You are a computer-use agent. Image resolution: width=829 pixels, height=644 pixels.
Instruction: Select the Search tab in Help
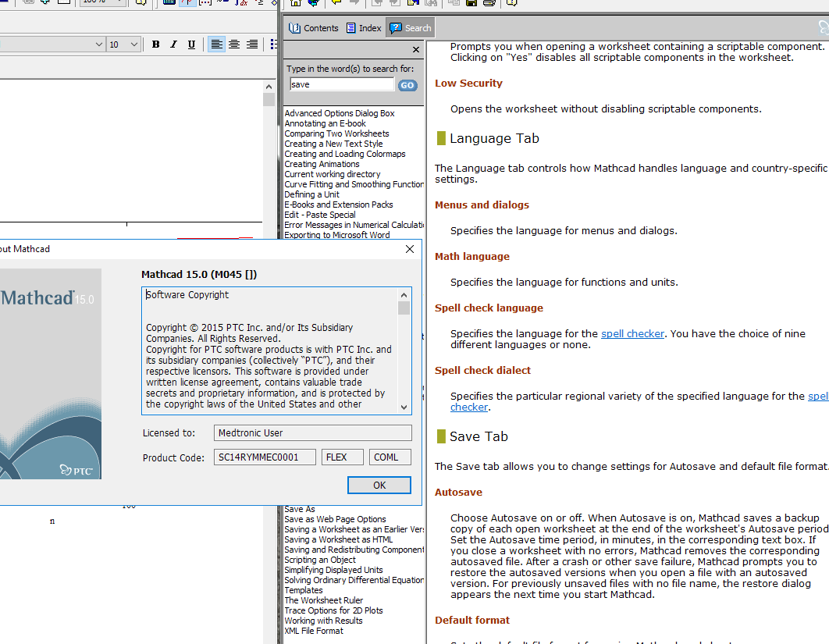(x=411, y=28)
